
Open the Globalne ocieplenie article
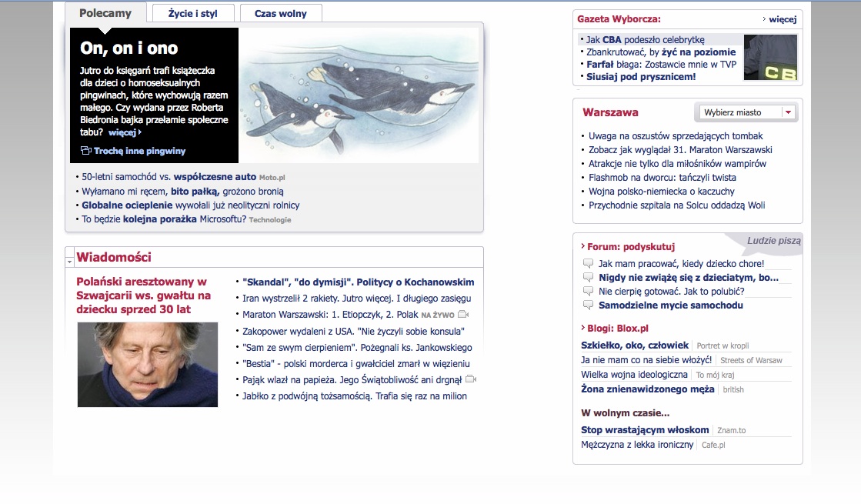click(191, 205)
